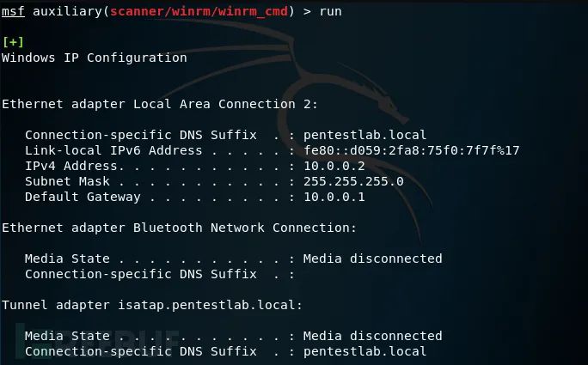Click the tunnel adapter Media disconnected value
The height and width of the screenshot is (365, 588).
pyautogui.click(x=373, y=336)
